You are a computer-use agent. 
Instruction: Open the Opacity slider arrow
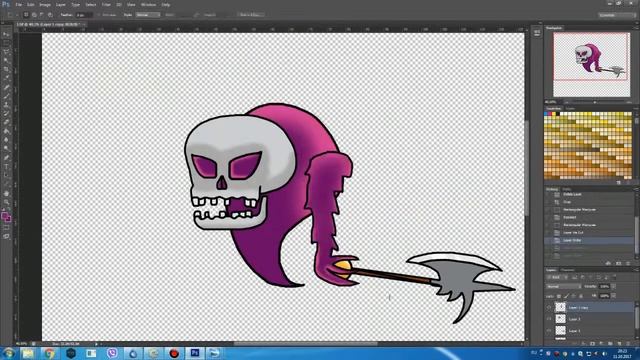(x=613, y=287)
